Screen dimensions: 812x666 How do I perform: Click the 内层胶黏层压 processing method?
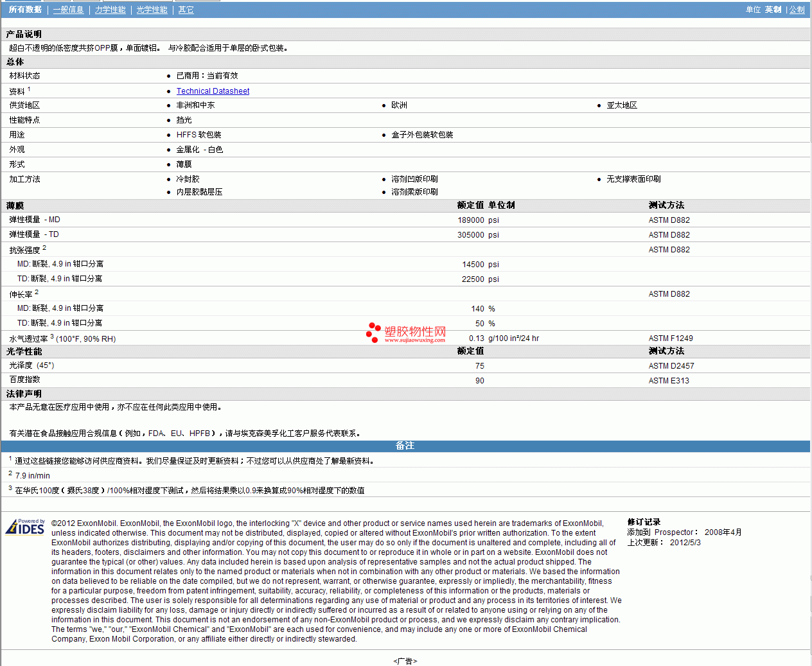pos(199,192)
